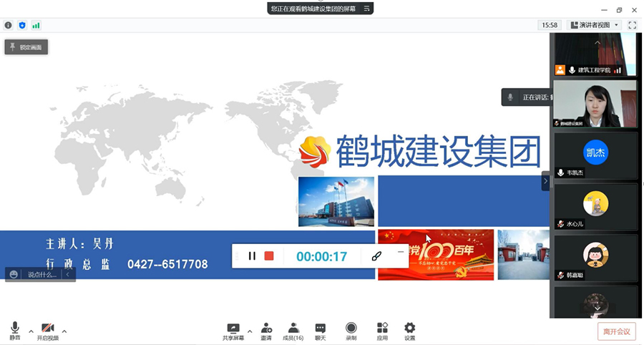Screen dimensions: 644x345
Task: Open the 聊天 chat panel
Action: [320, 331]
